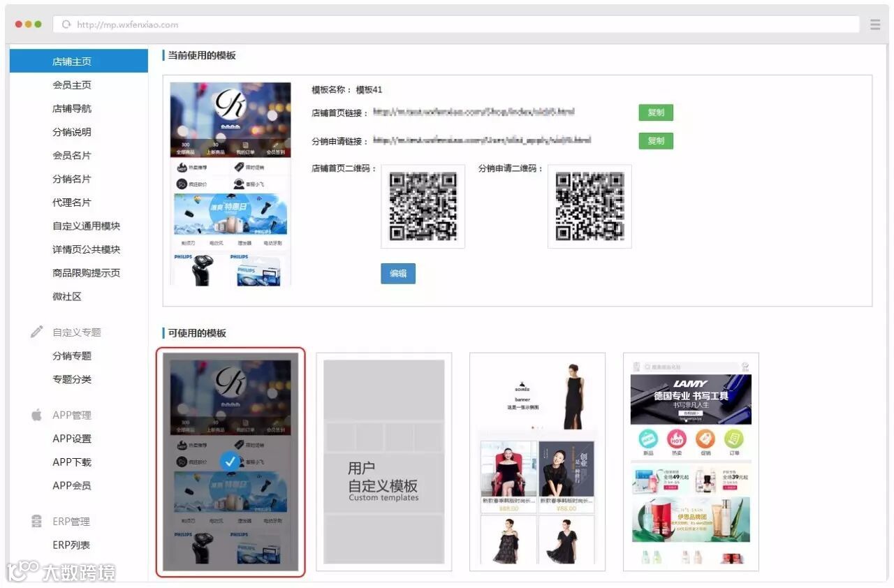Select the currently checked template thumbnail
The height and width of the screenshot is (588, 894).
click(230, 462)
